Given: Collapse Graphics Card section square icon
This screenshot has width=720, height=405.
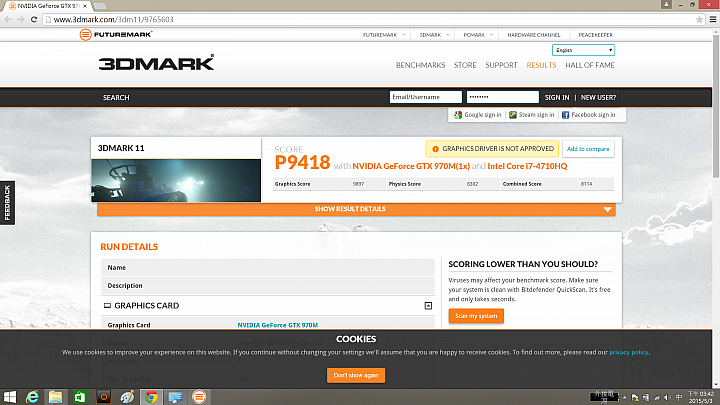Looking at the screenshot, I should coord(428,306).
